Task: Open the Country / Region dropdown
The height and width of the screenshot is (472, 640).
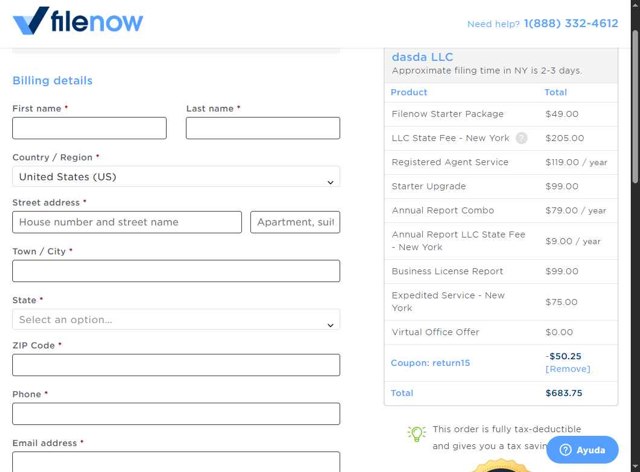Action: point(176,177)
